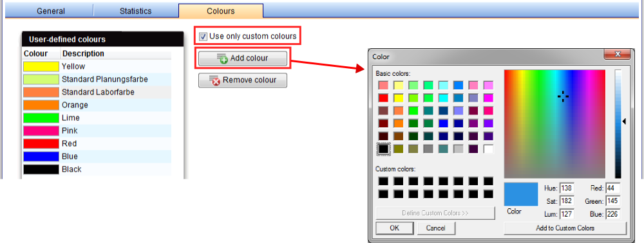644x243 pixels.
Task: Click the Remove colour button
Action: click(243, 80)
